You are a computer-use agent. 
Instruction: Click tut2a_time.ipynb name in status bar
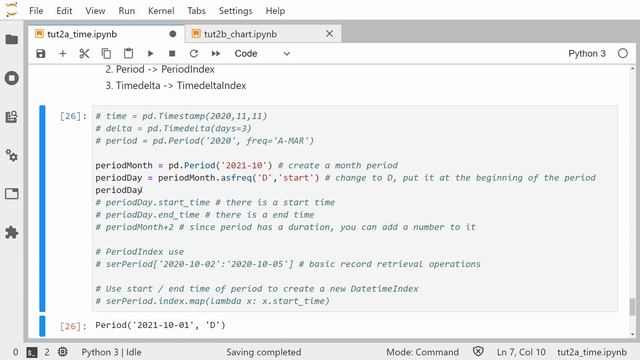pyautogui.click(x=592, y=352)
